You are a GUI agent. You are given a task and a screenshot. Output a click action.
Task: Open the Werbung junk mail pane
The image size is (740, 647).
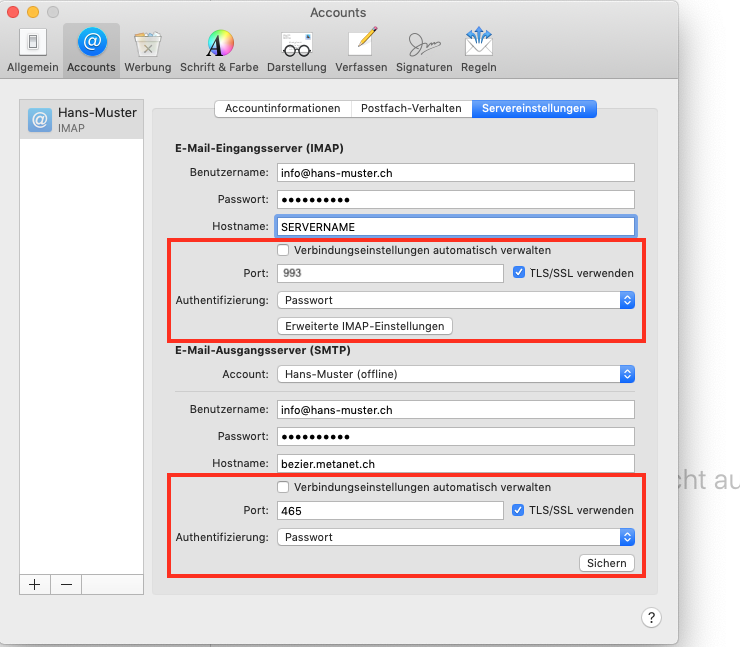tap(148, 50)
